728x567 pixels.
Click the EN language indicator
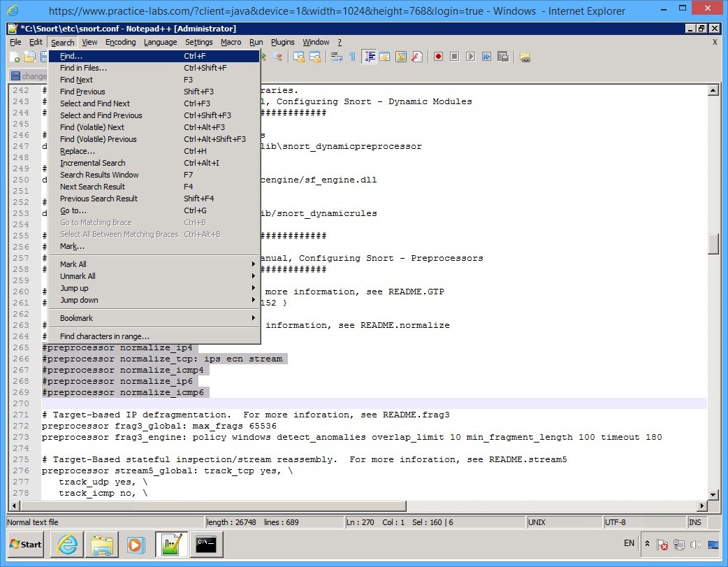pos(628,543)
